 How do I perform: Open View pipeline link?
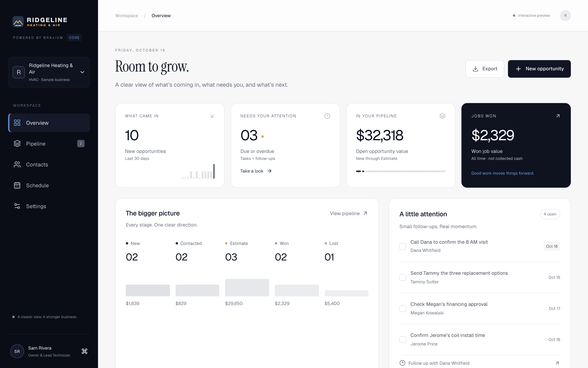pos(349,213)
